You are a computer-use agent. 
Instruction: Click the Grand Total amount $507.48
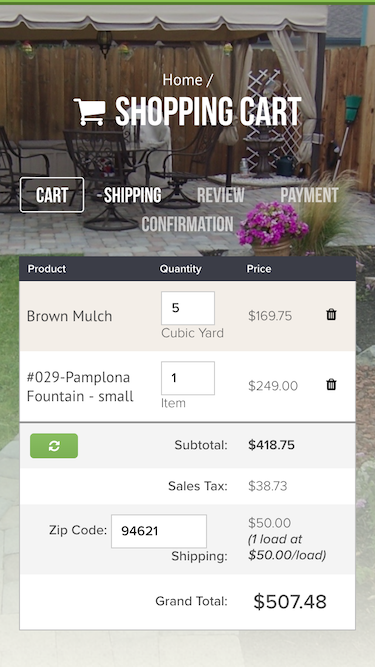click(x=290, y=601)
